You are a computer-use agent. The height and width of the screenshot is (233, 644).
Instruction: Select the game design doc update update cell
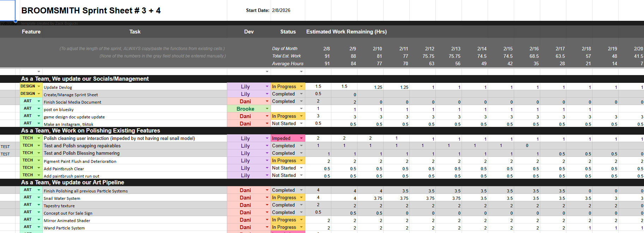click(x=135, y=116)
